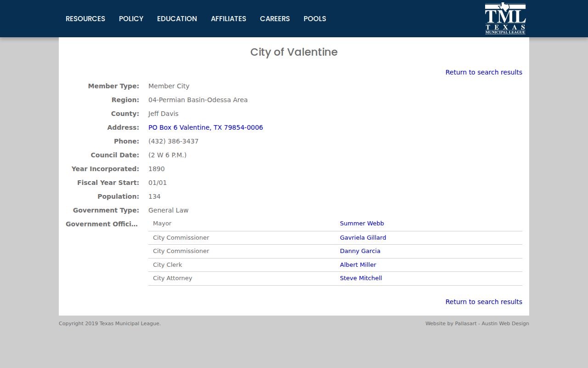Open the POOLS menu

(315, 19)
